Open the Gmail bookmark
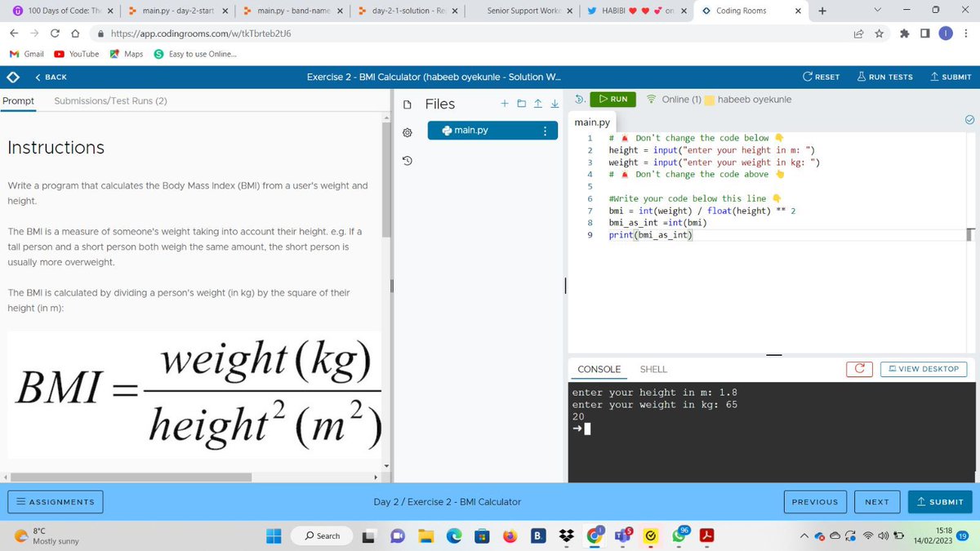The height and width of the screenshot is (551, 980). point(27,54)
